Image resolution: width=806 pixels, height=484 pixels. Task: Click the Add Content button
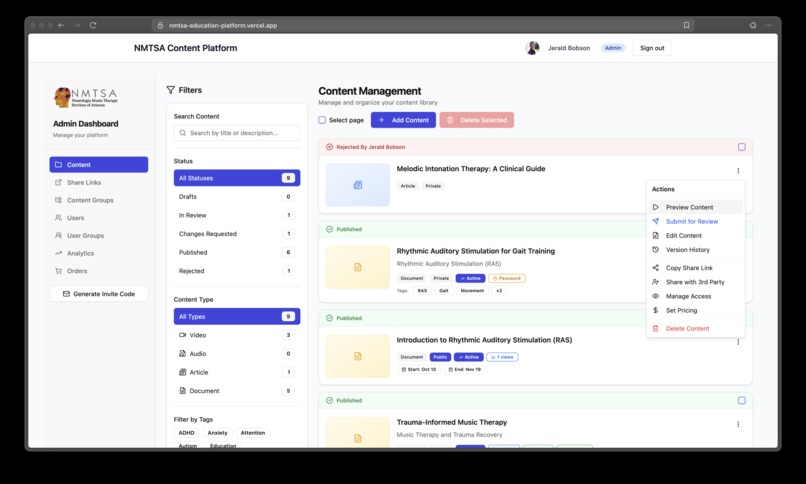coord(404,120)
